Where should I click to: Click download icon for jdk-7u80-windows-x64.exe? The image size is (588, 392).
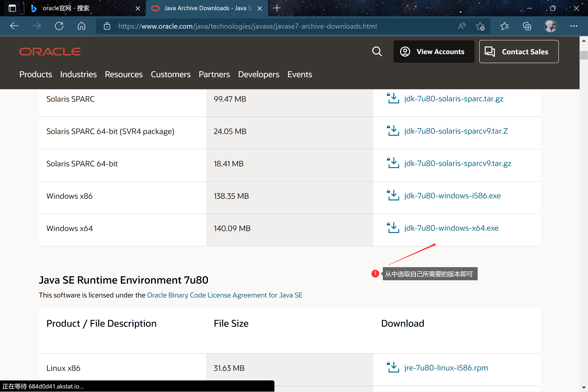tap(393, 228)
